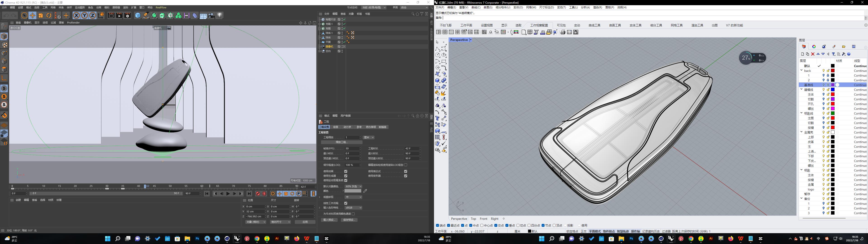Open Perspective viewport title dropdown arrow
The width and height of the screenshot is (868, 244).
[x=470, y=40]
